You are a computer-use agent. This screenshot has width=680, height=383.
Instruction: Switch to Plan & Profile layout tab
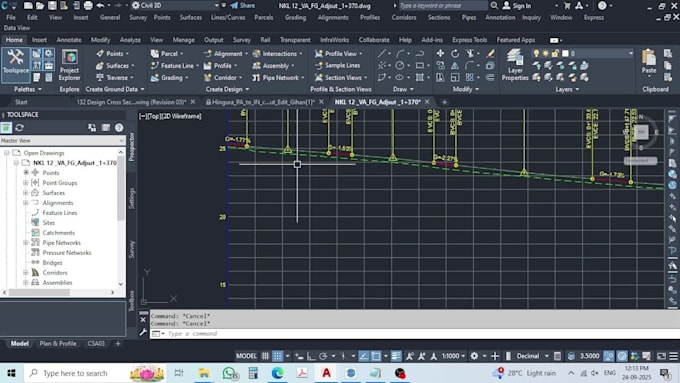(x=58, y=344)
